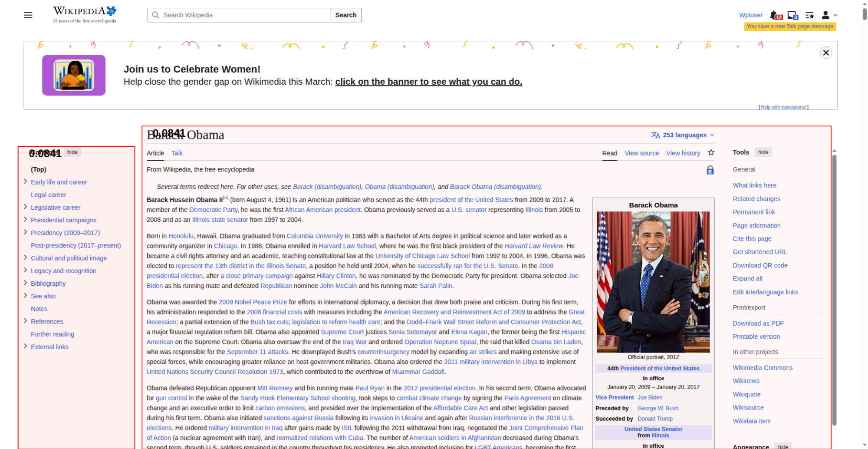Open the View history tab
The width and height of the screenshot is (868, 449).
pos(683,153)
